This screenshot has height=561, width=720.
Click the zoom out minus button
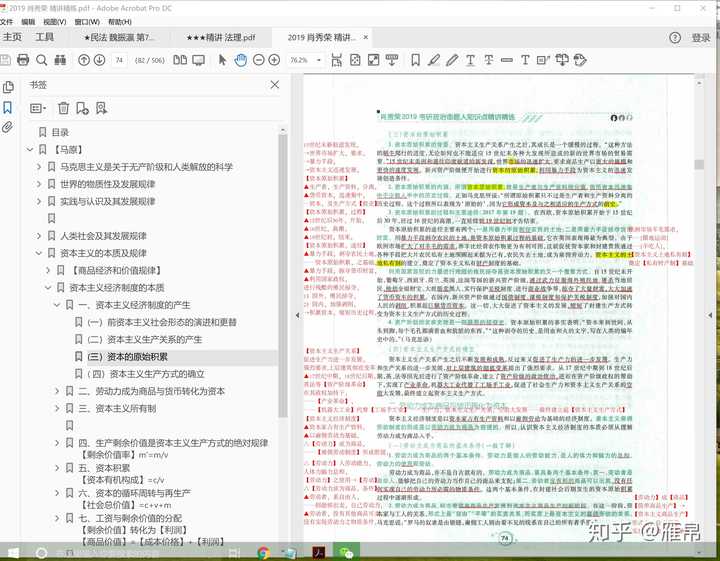point(258,60)
